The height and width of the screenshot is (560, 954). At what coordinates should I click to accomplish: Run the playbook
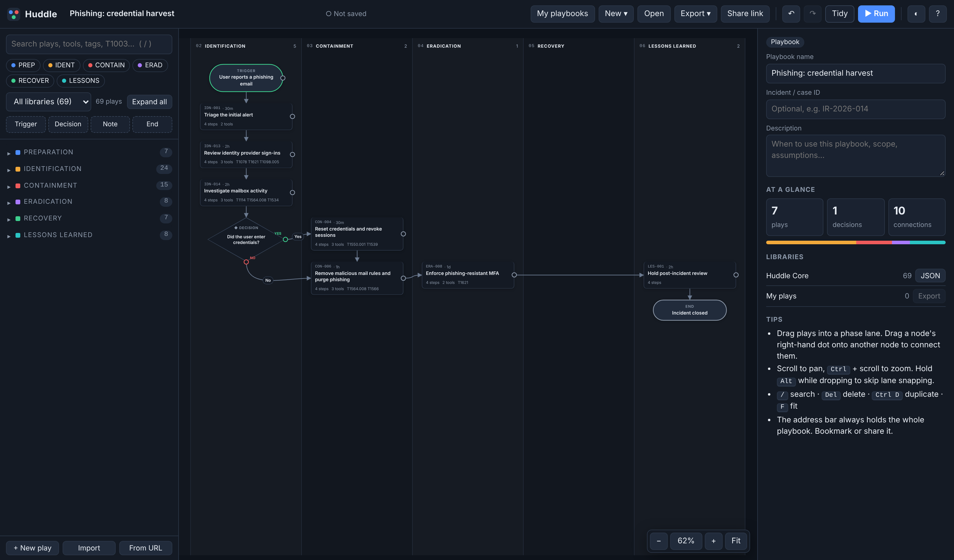click(876, 14)
